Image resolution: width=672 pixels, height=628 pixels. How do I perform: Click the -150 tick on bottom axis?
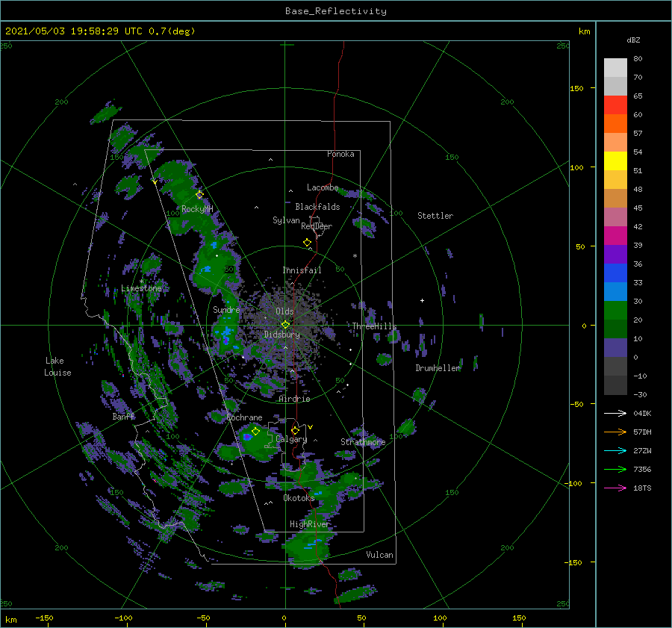click(x=44, y=618)
